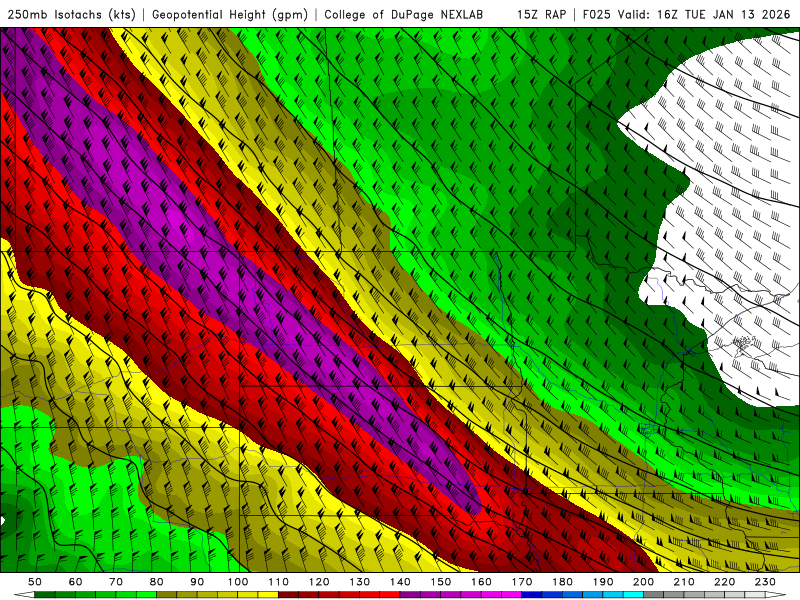Click the 130 label on color scale
This screenshot has height=600, width=800.
tap(360, 582)
